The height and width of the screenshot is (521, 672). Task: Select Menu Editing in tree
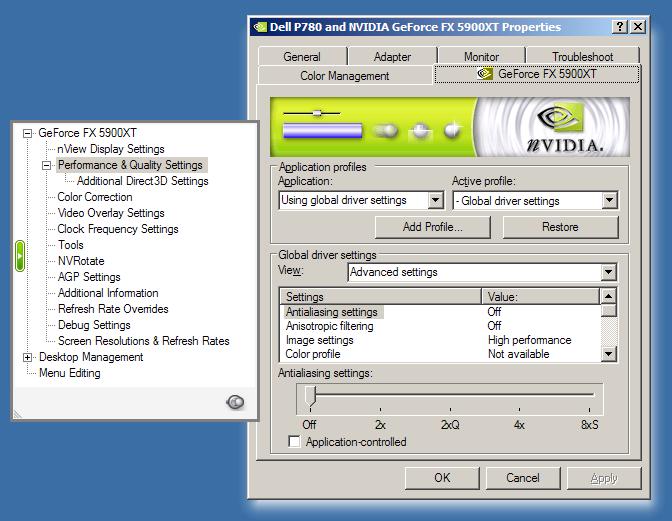(69, 373)
